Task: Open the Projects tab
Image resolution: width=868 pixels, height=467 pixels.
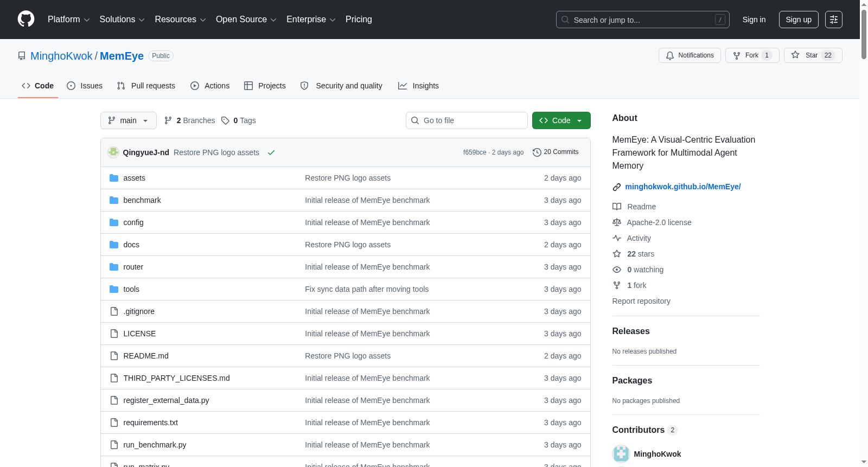Action: [265, 86]
